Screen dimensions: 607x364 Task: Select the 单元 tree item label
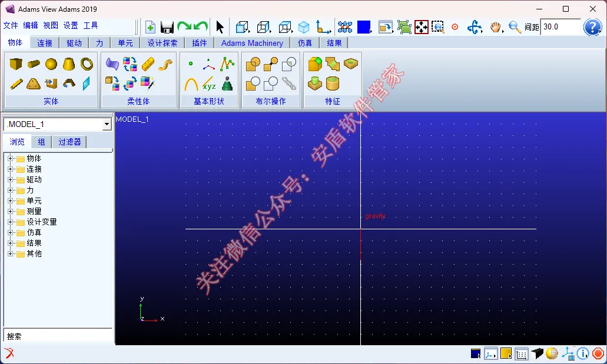pyautogui.click(x=34, y=201)
